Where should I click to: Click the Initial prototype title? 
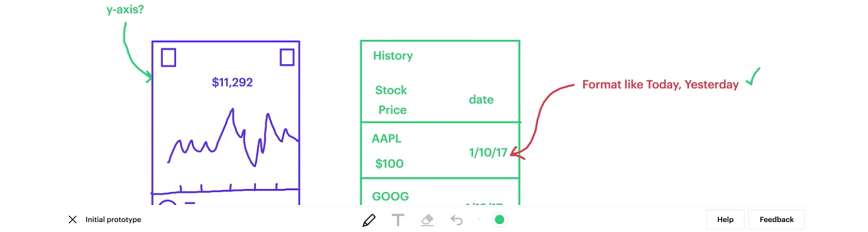tap(113, 220)
